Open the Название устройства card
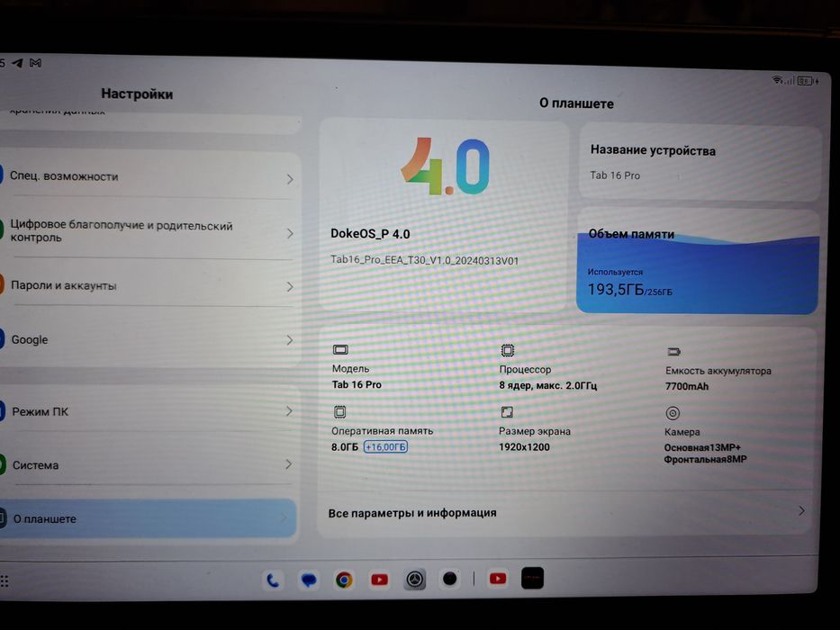 coord(700,162)
